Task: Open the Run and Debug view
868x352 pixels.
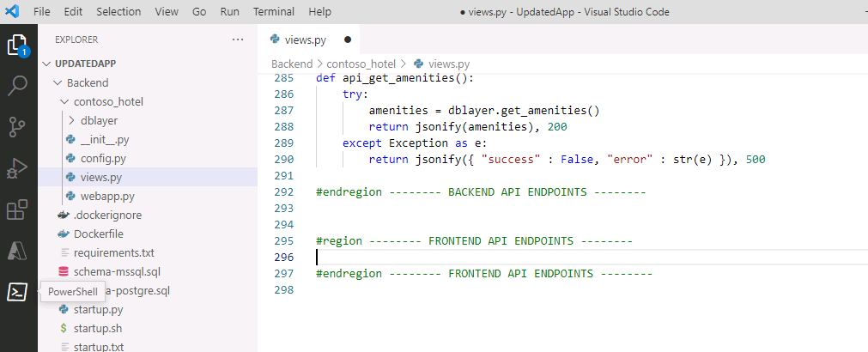Action: click(18, 167)
